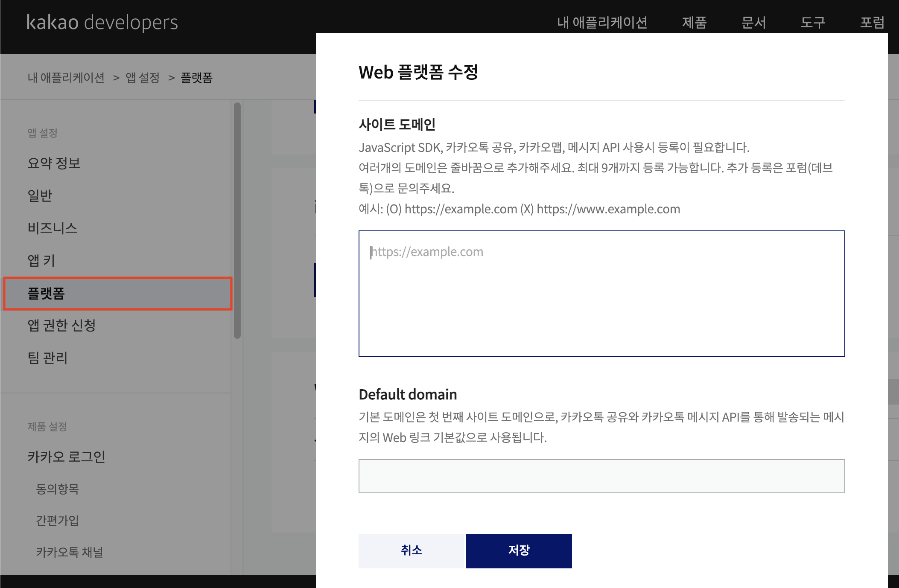This screenshot has height=588, width=899.
Task: Focus the 사이트 도메인 text area
Action: pyautogui.click(x=601, y=294)
